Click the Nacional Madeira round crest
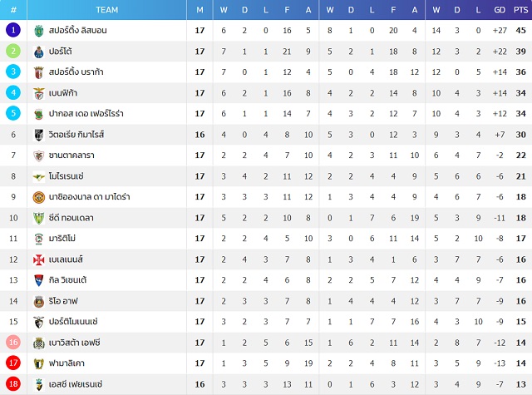Viewport: 532px width, 395px height. [x=39, y=197]
